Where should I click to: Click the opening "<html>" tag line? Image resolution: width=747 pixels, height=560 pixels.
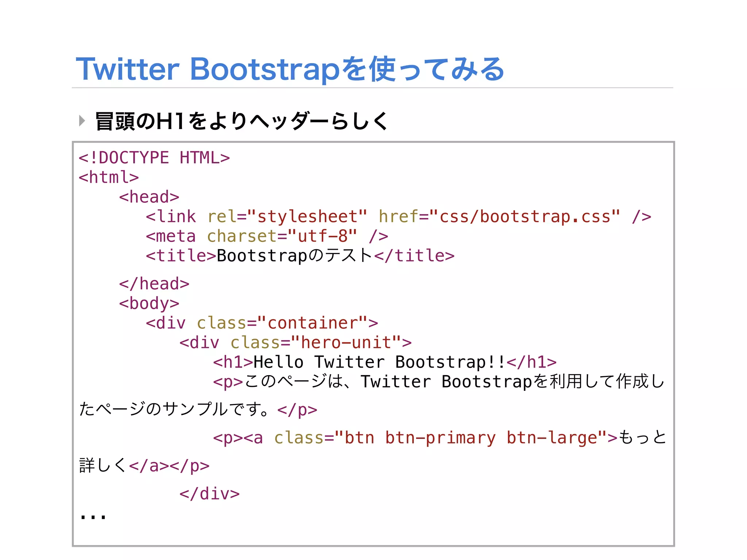pyautogui.click(x=109, y=178)
